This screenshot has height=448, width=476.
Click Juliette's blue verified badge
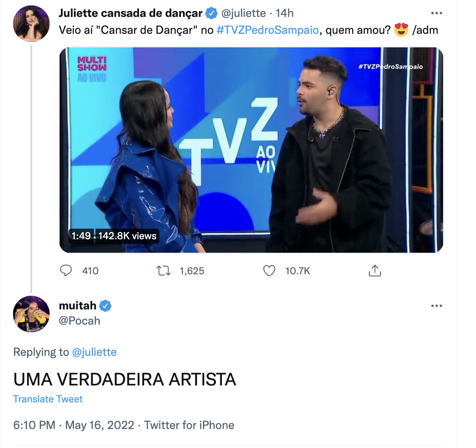(x=211, y=14)
